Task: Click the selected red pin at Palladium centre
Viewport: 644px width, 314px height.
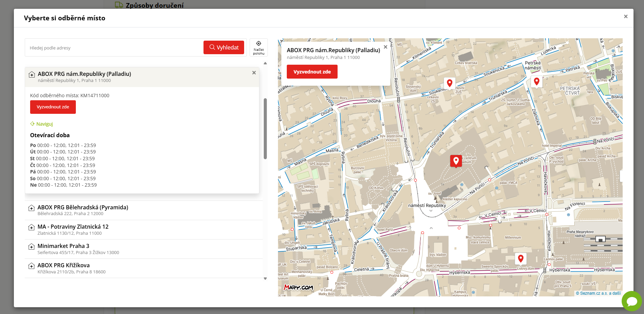Action: tap(456, 161)
